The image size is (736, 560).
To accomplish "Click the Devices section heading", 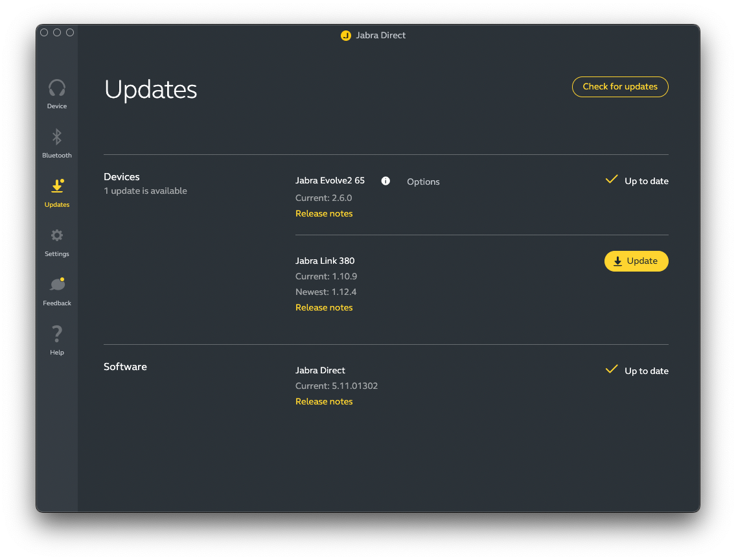I will pyautogui.click(x=122, y=177).
